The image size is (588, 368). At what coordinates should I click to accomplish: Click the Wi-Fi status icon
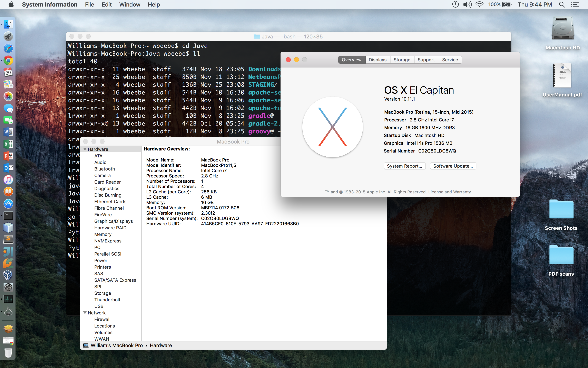(479, 5)
